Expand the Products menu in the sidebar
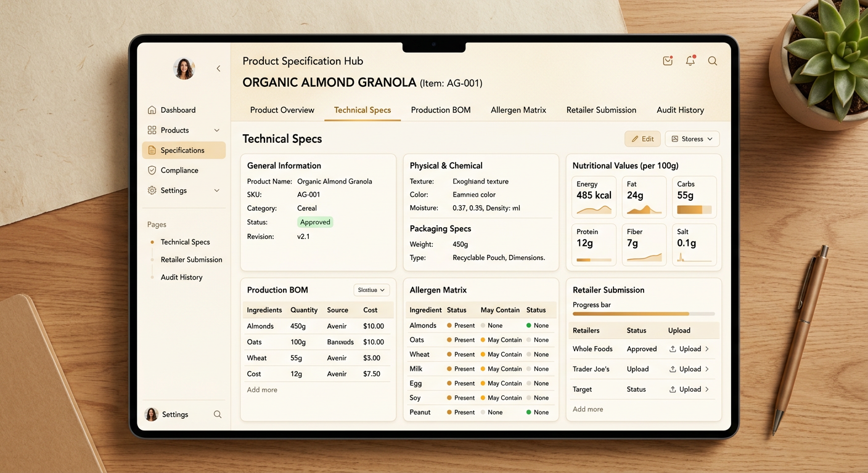 (x=216, y=130)
